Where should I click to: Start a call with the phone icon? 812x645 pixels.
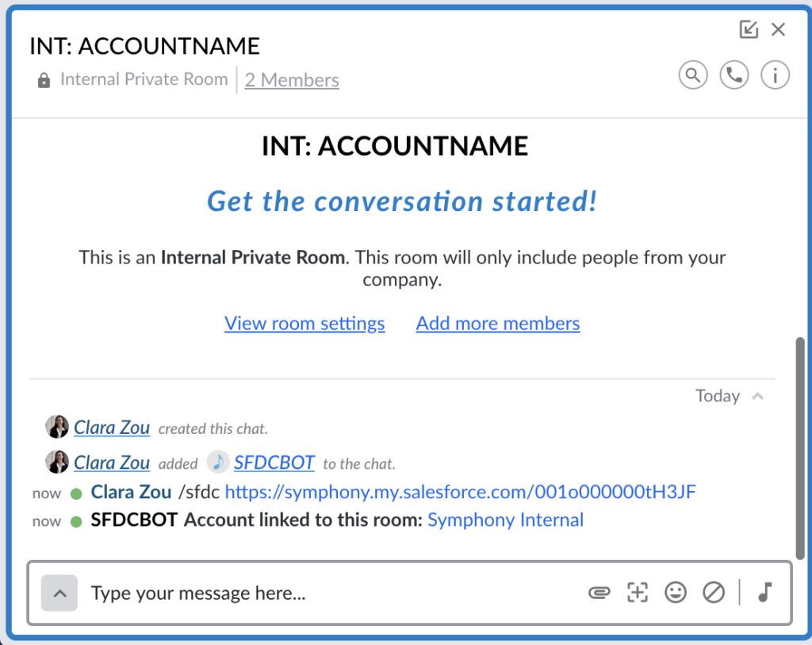(733, 75)
